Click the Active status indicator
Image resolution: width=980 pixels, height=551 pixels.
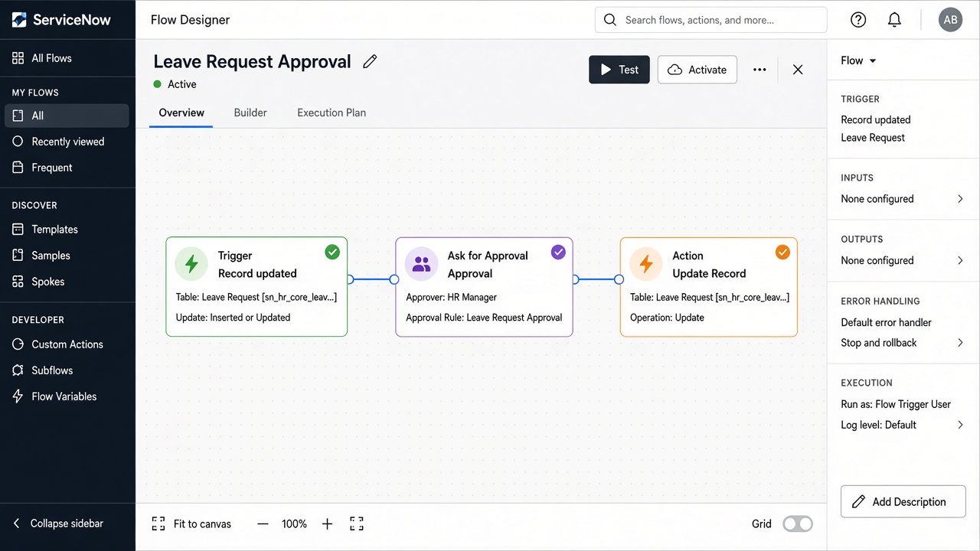click(175, 84)
